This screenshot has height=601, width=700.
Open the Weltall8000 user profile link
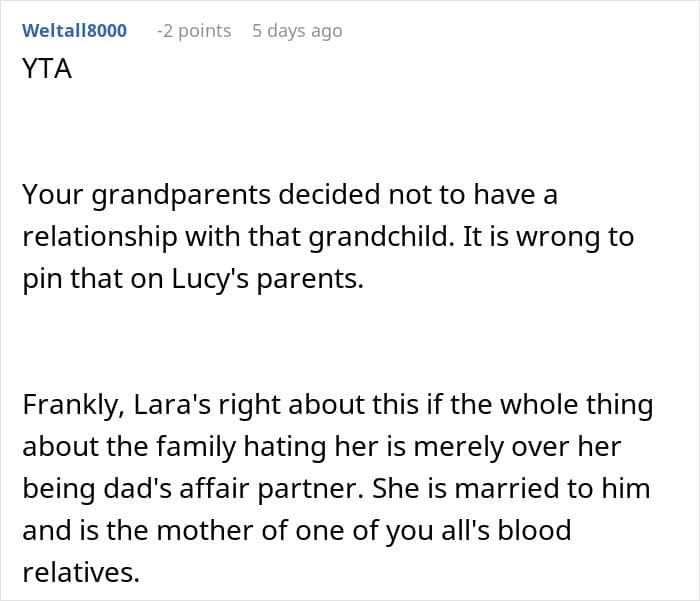point(74,31)
